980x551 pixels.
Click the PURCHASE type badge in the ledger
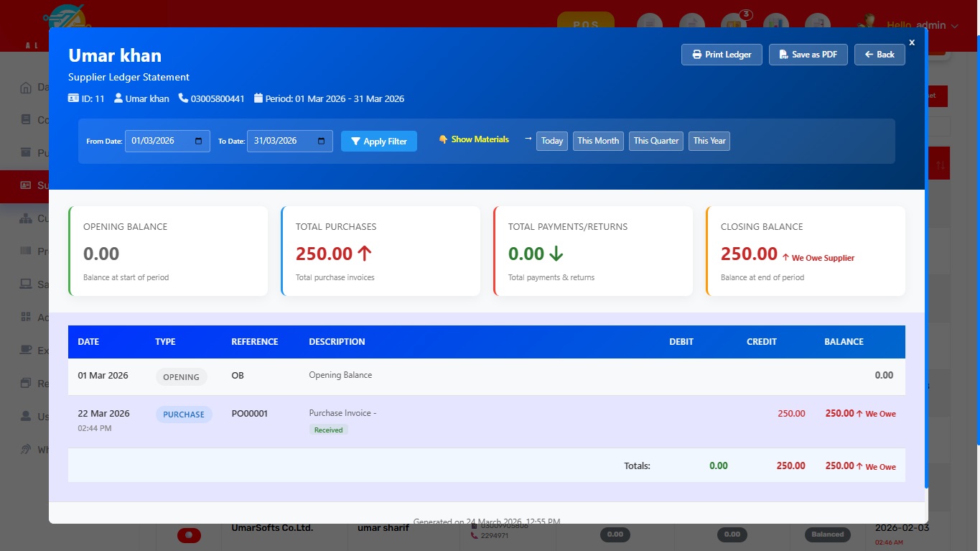(x=184, y=415)
